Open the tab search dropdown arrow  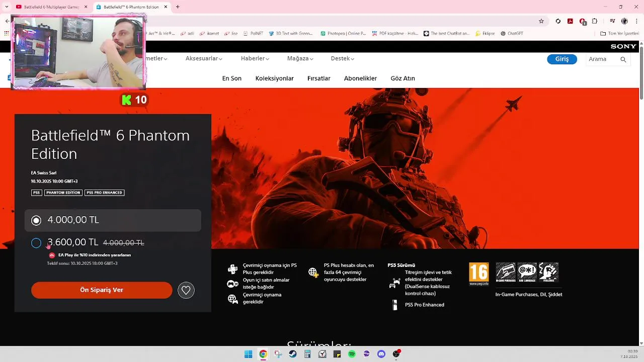click(7, 7)
